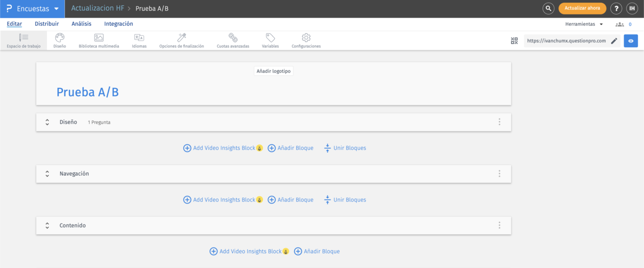Select the Espacio de trabajo tool
Screen dimensions: 644x268
click(24, 41)
